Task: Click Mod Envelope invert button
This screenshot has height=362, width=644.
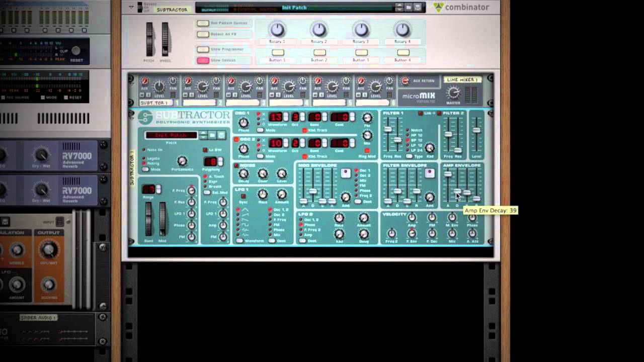Action: 346,173
